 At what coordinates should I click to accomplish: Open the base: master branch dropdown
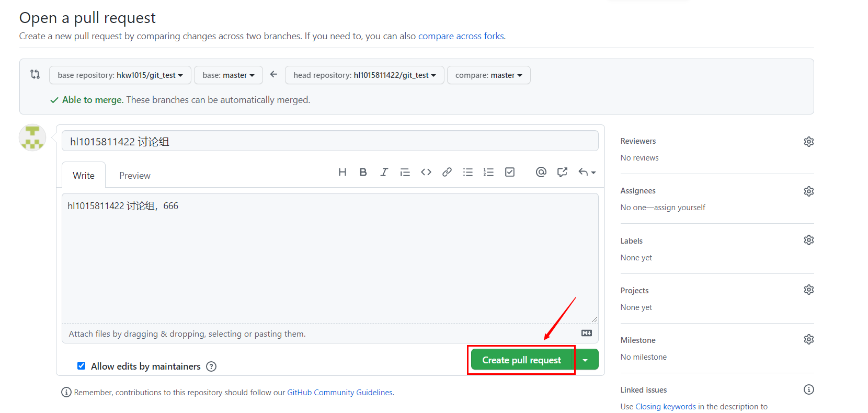(x=229, y=75)
